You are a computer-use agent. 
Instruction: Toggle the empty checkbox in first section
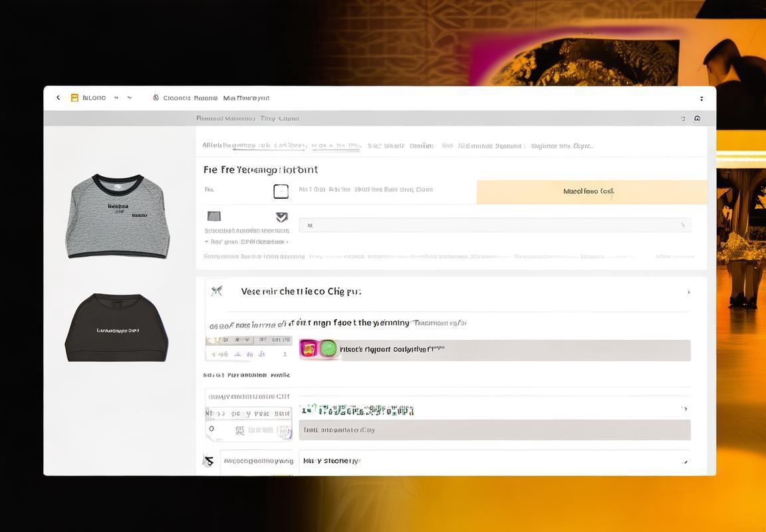[x=281, y=192]
